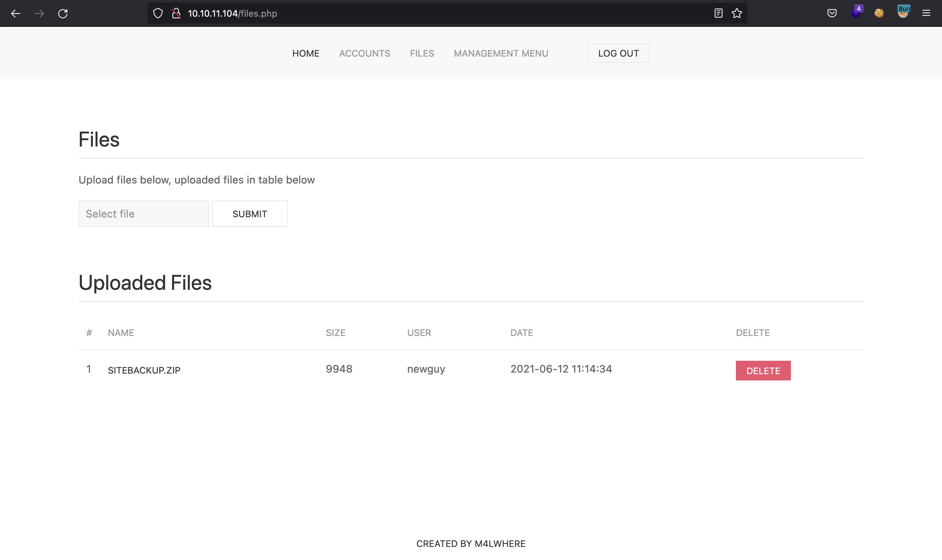
Task: Click the date 2021-06-12 11:14:34
Action: [x=561, y=369]
